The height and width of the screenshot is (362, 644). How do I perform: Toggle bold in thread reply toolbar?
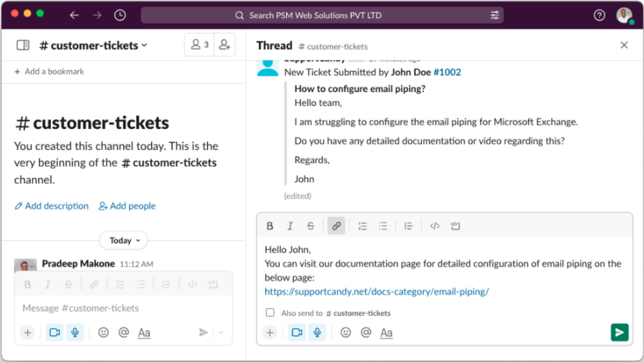point(270,226)
